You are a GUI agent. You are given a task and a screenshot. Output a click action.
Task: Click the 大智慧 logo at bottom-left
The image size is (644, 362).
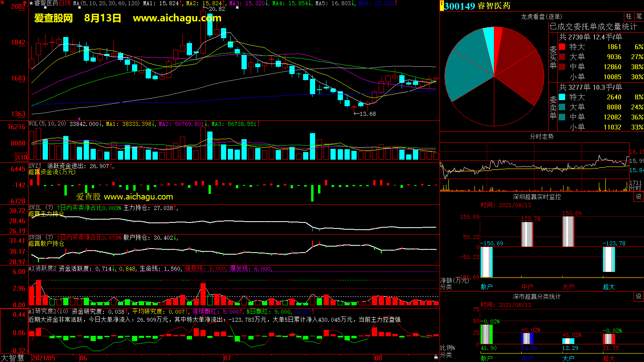12,358
